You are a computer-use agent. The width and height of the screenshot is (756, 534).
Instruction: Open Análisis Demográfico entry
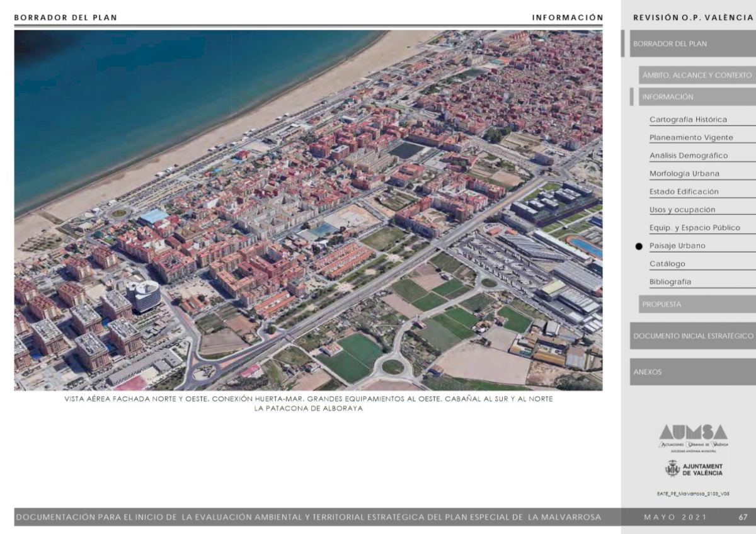689,156
